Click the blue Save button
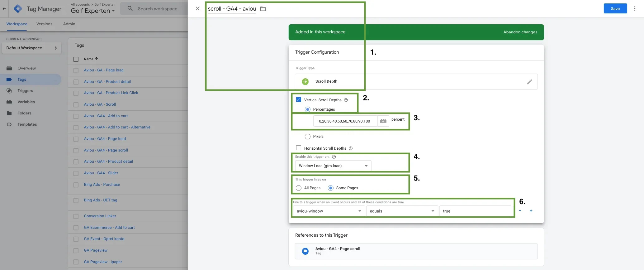 615,9
